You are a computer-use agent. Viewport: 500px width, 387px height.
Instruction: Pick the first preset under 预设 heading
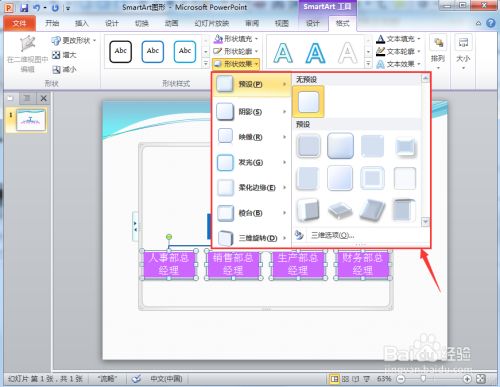308,146
